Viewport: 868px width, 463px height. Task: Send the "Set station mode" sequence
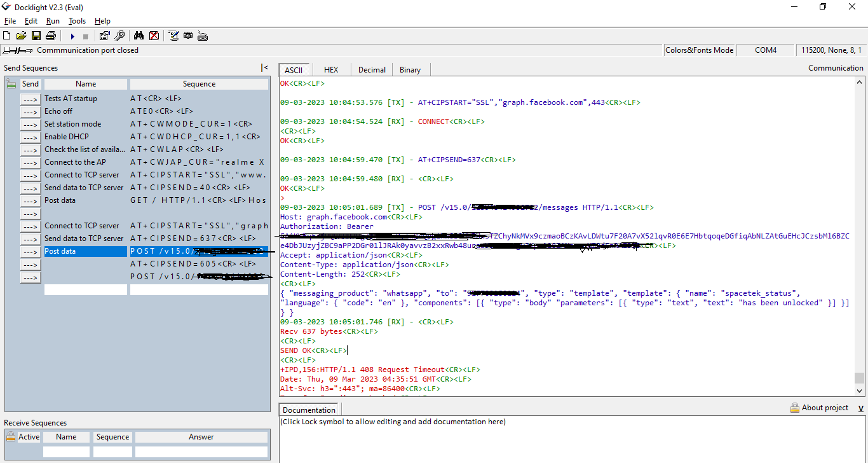30,124
